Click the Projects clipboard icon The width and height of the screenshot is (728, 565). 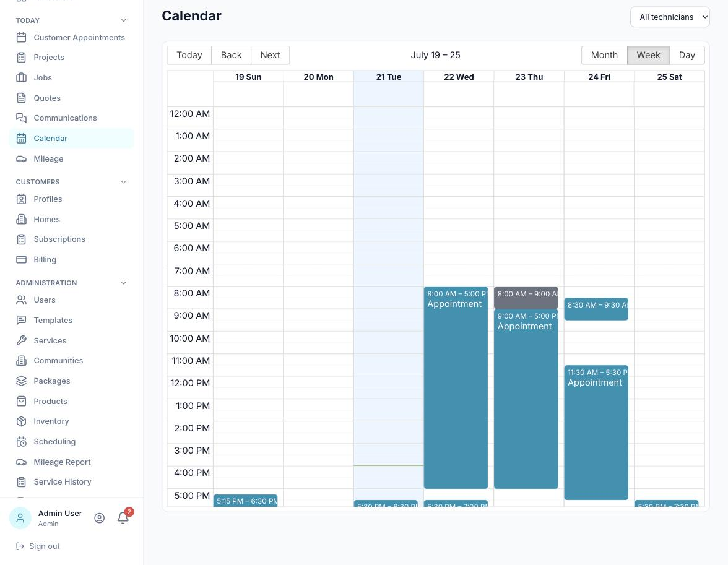click(21, 58)
